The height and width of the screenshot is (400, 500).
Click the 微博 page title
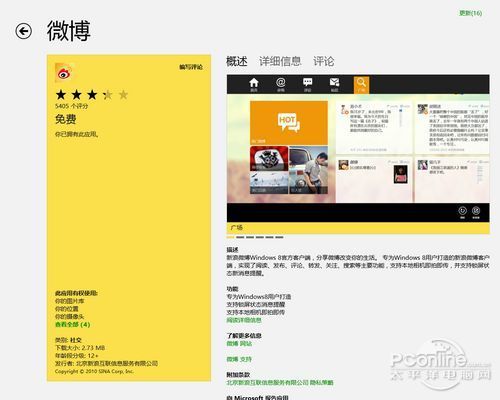click(x=69, y=31)
